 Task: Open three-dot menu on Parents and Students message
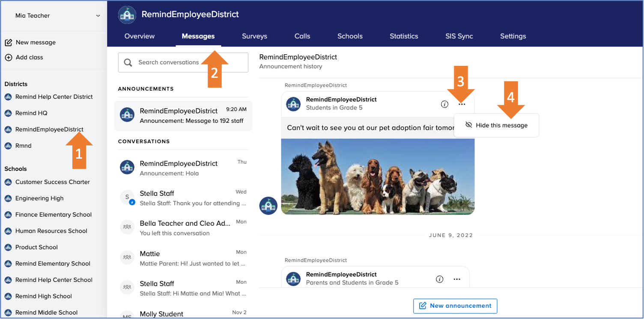457,279
